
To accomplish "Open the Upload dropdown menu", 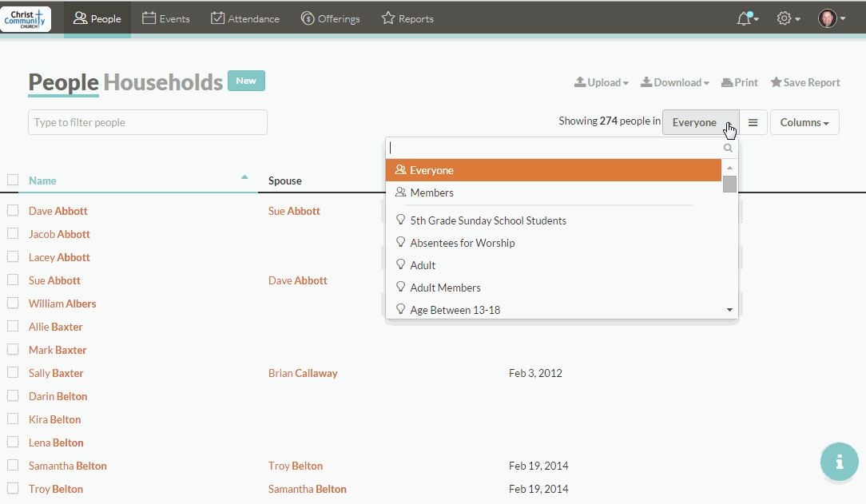I will (x=602, y=82).
